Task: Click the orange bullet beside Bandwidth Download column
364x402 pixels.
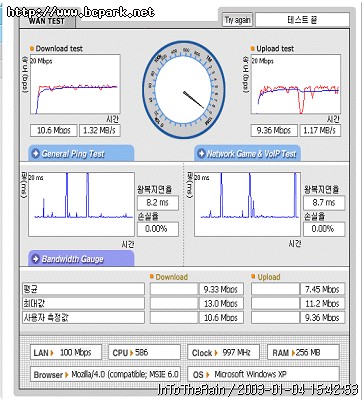Action: (152, 276)
